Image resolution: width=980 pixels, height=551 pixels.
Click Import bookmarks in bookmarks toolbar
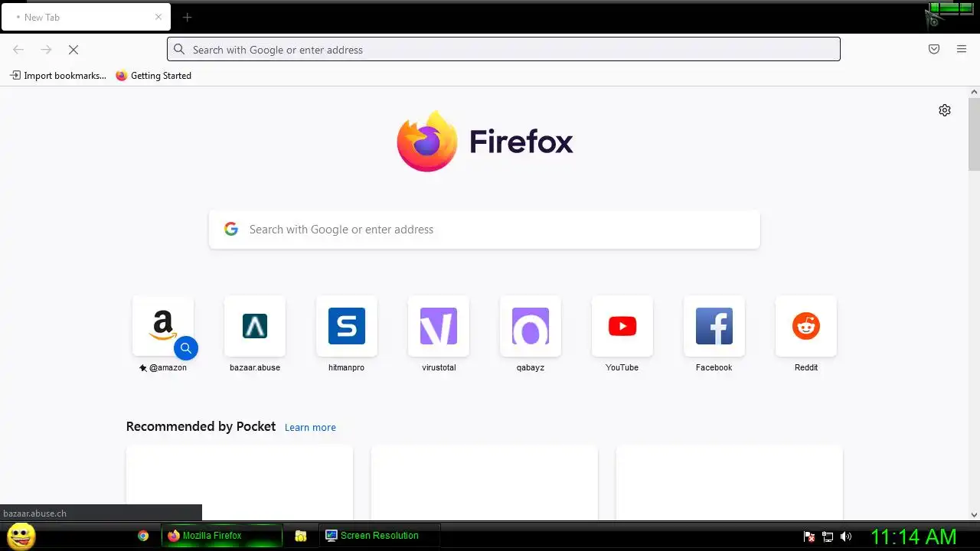(58, 76)
